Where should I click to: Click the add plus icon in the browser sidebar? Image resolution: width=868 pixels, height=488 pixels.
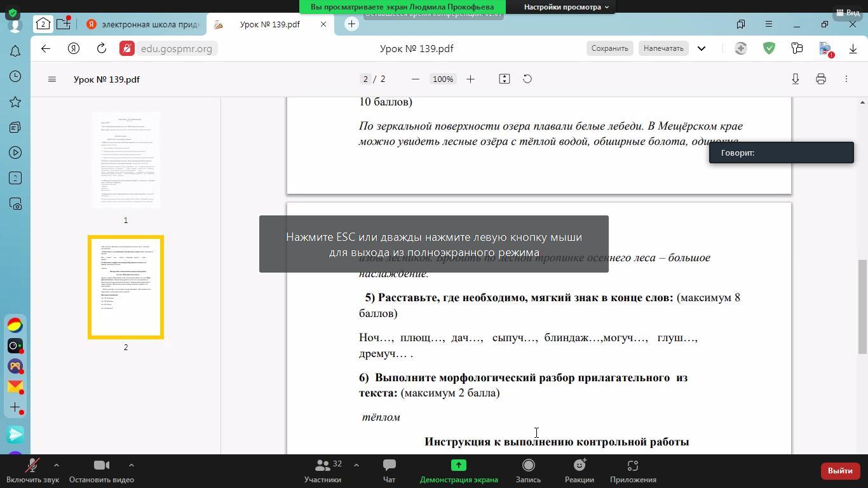15,407
